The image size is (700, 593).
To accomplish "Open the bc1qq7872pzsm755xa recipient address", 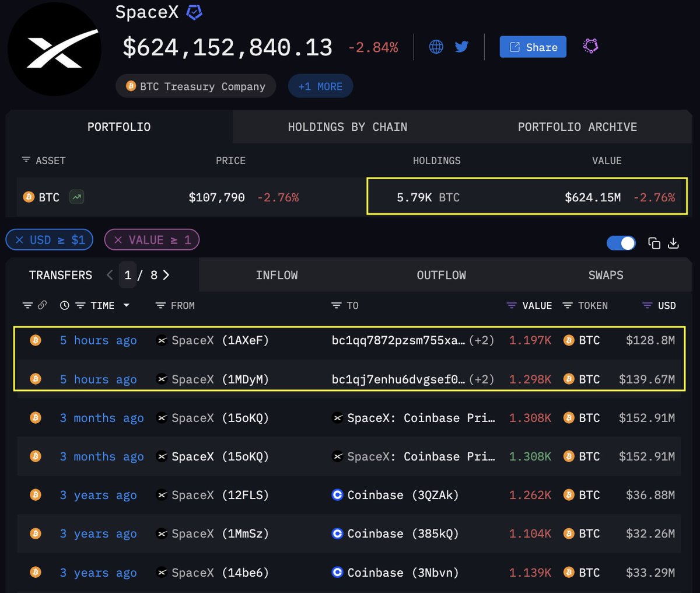I will tap(398, 340).
